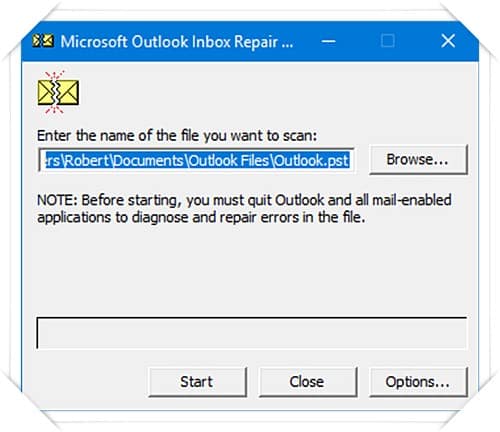Open the Options... dialog
Image resolution: width=500 pixels, height=432 pixels.
[418, 382]
